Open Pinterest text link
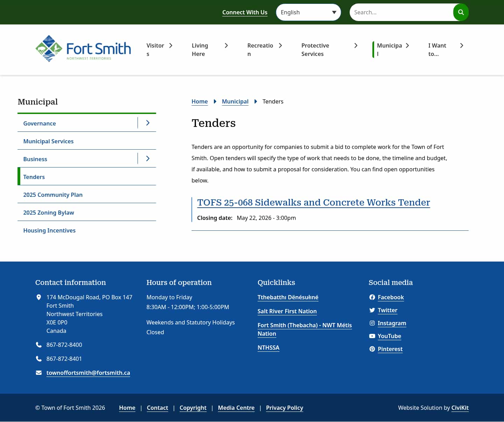The width and height of the screenshot is (504, 422). point(390,349)
